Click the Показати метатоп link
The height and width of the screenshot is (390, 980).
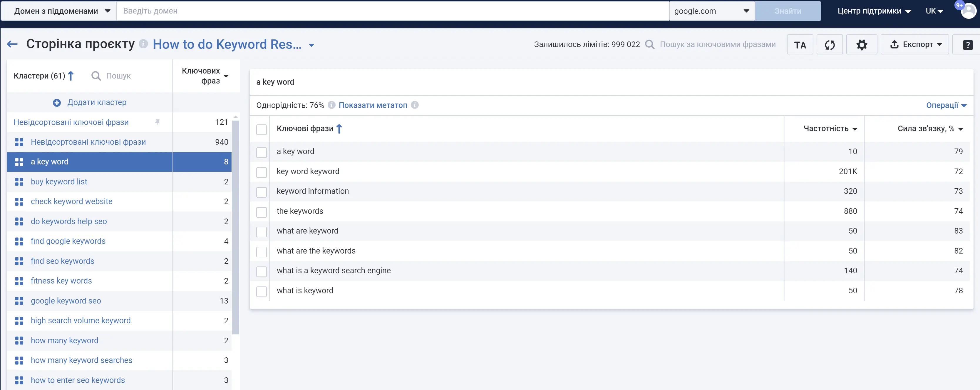point(372,105)
